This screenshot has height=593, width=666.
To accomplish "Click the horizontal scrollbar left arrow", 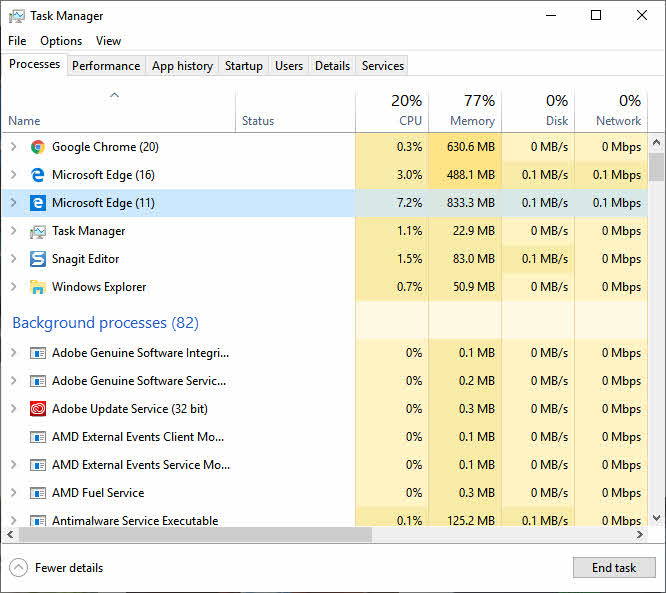I will [10, 535].
